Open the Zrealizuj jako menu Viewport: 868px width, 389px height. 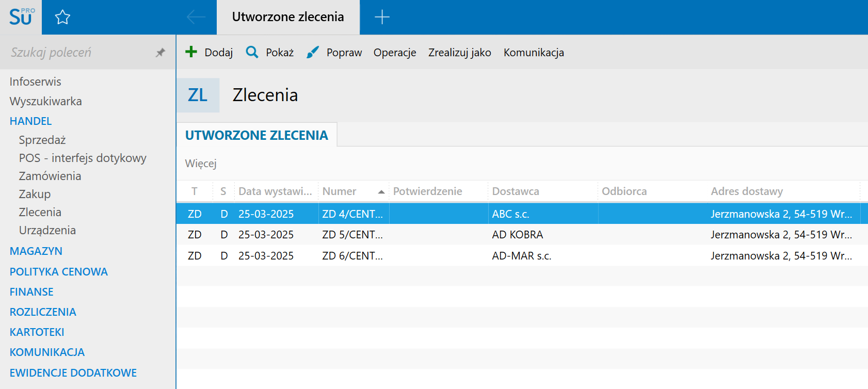coord(460,53)
